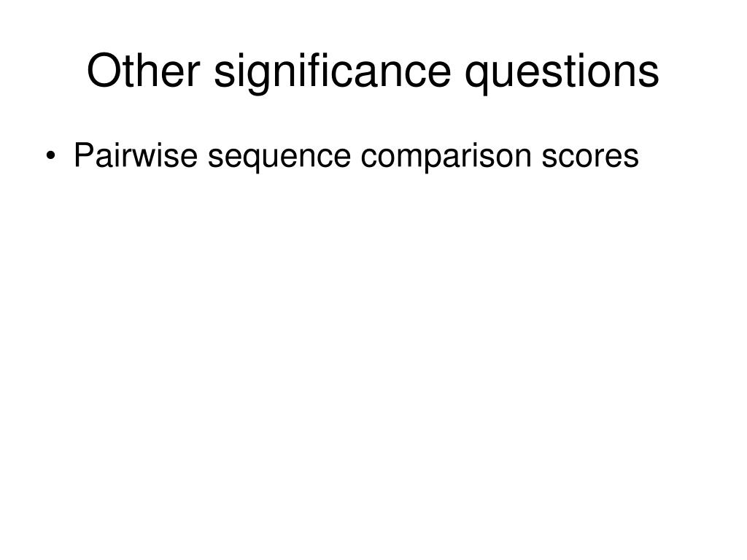Viewport: 747px width, 560px height.
Task: Click the word 'comparison' in the bullet
Action: 446,157
